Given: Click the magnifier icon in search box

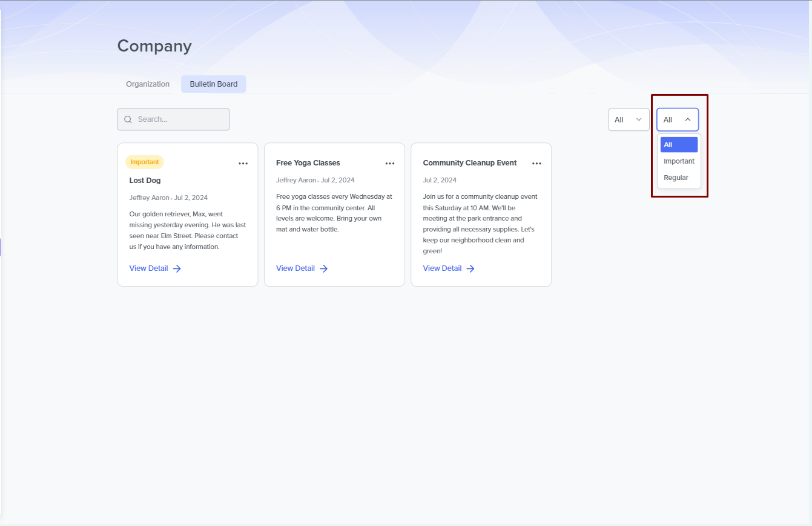Looking at the screenshot, I should [128, 119].
